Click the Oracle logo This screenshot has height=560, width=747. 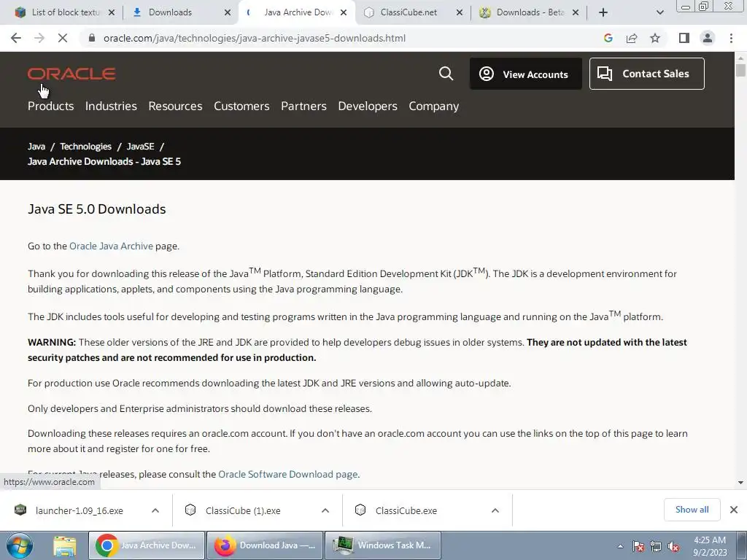pyautogui.click(x=71, y=74)
